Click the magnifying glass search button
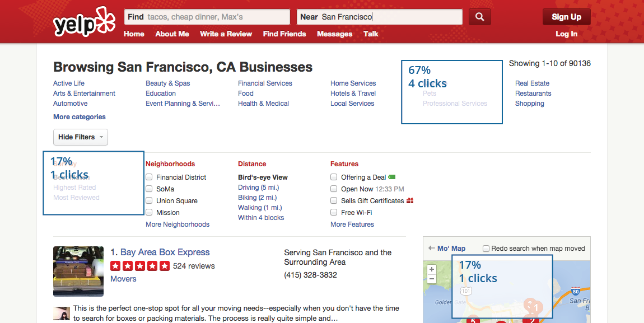The width and height of the screenshot is (644, 323). [x=479, y=17]
